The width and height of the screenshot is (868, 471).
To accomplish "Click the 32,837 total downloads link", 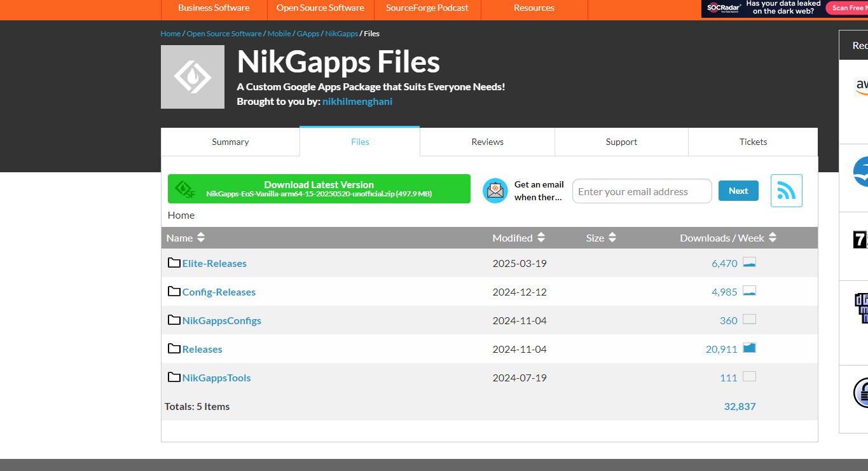I will coord(740,406).
